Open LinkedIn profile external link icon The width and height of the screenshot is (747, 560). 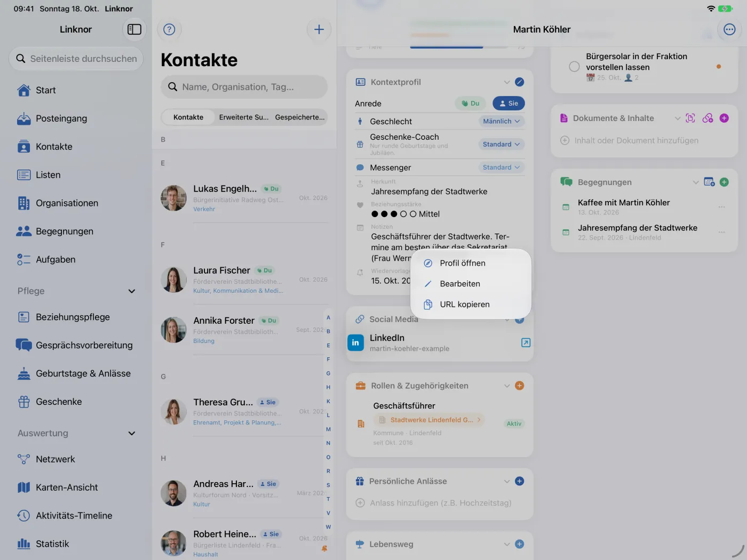526,342
